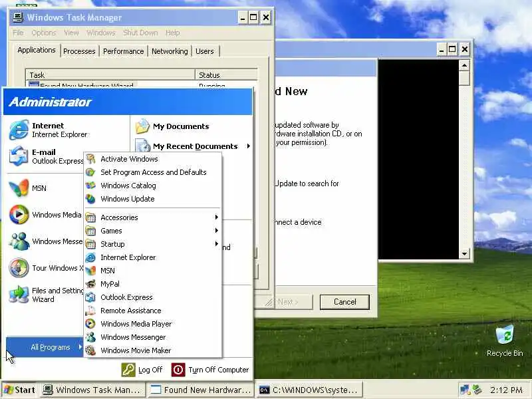
Task: Open Outlook Express in All Programs list
Action: pyautogui.click(x=153, y=297)
